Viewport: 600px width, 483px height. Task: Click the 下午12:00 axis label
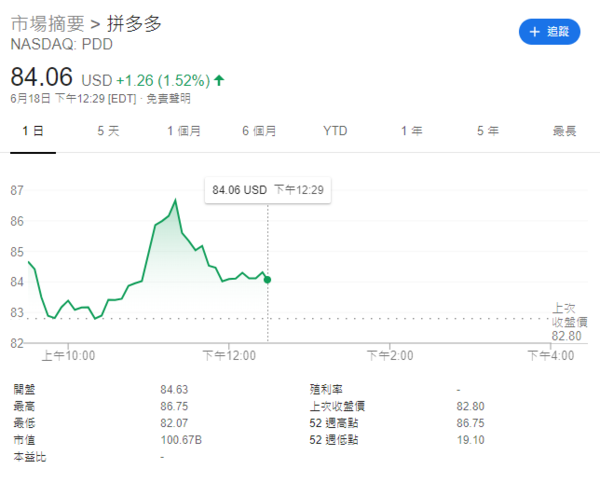[x=229, y=356]
